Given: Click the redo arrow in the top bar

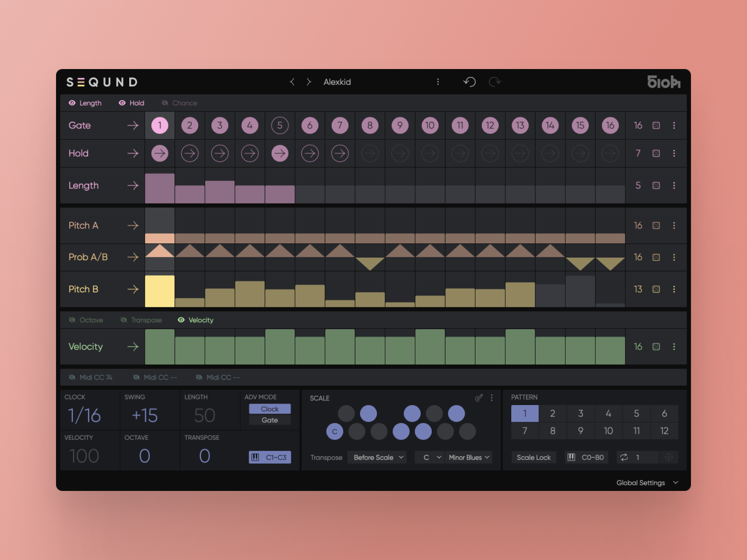Looking at the screenshot, I should (495, 82).
